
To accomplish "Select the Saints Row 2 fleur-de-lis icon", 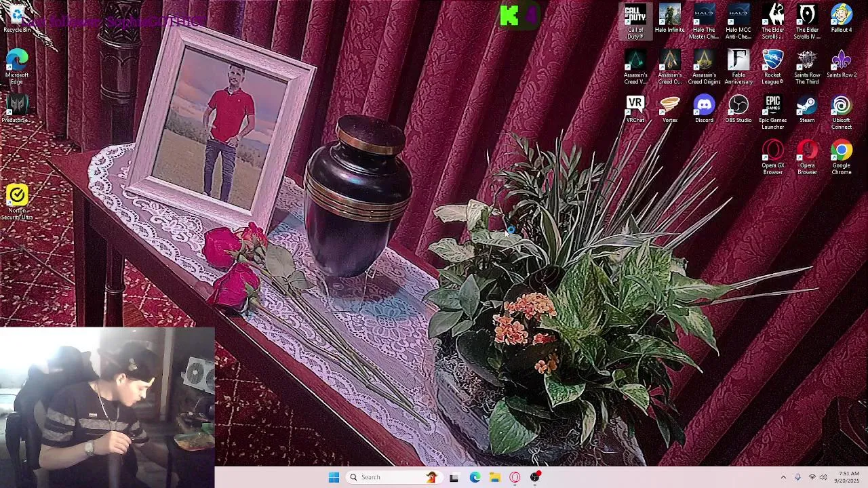I will [842, 64].
